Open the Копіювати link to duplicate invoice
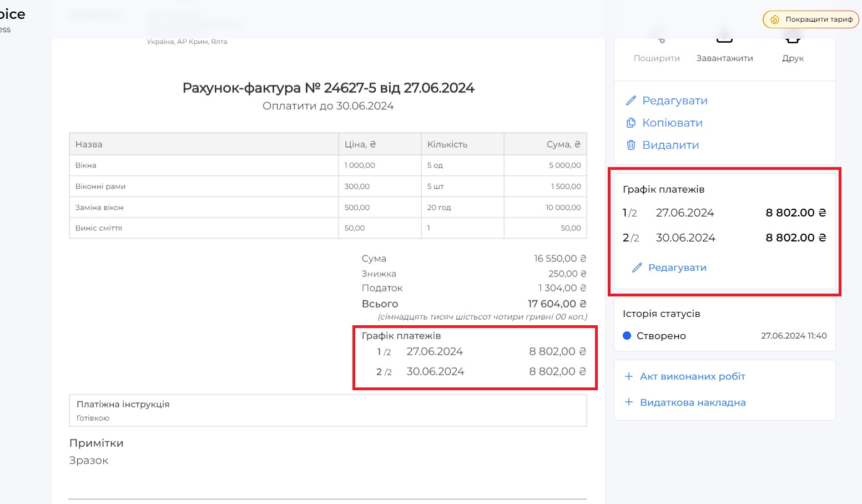862x504 pixels. (672, 123)
